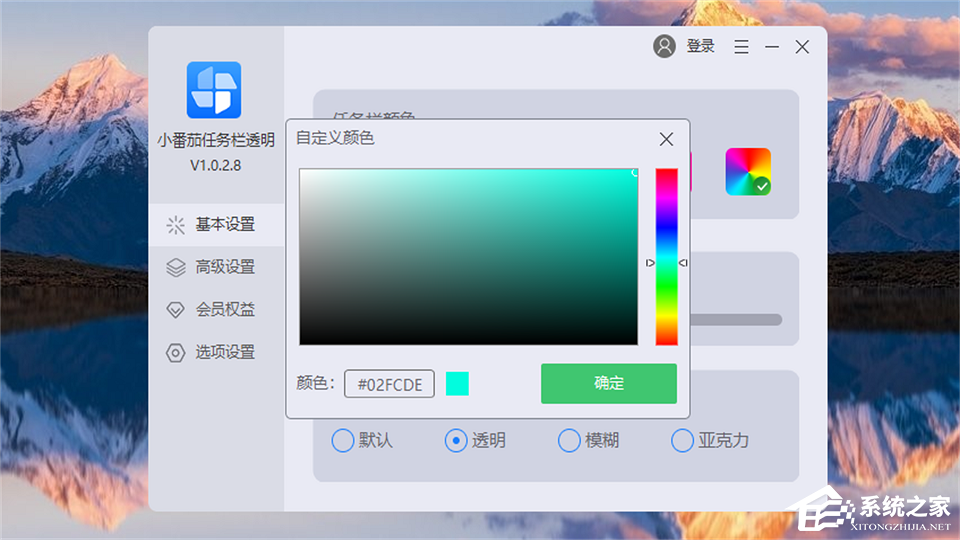Click the saturation-brightness gradient area
Viewport: 960px width, 540px height.
[468, 257]
